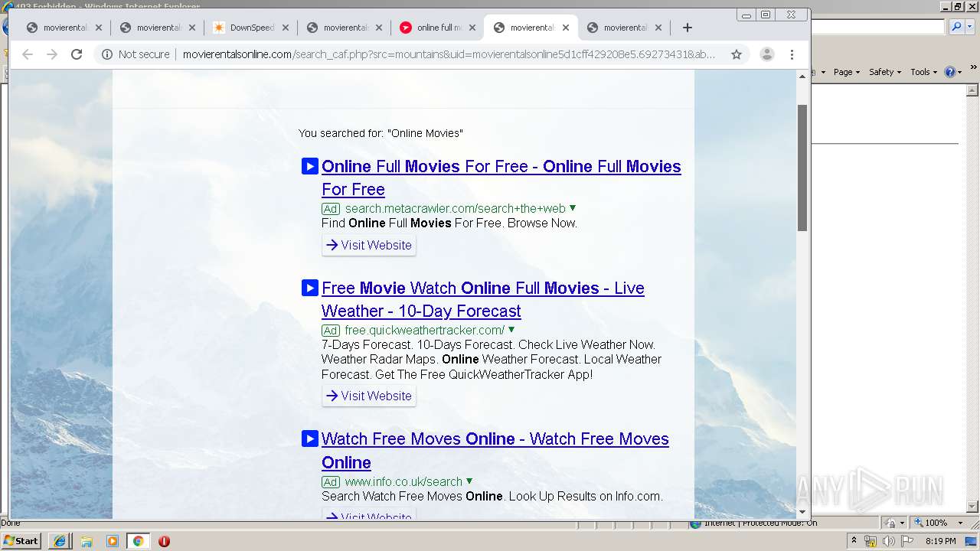
Task: Open a new Chrome tab
Action: coord(688,28)
